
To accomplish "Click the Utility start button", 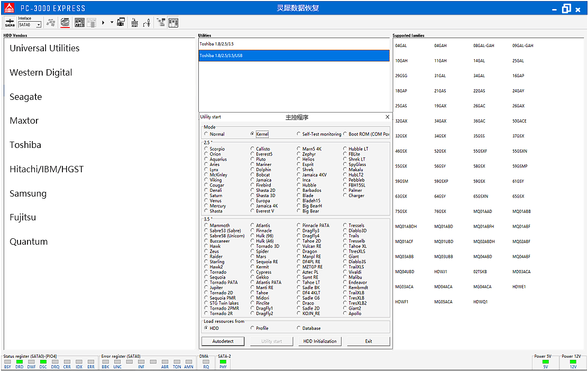I will pos(271,341).
